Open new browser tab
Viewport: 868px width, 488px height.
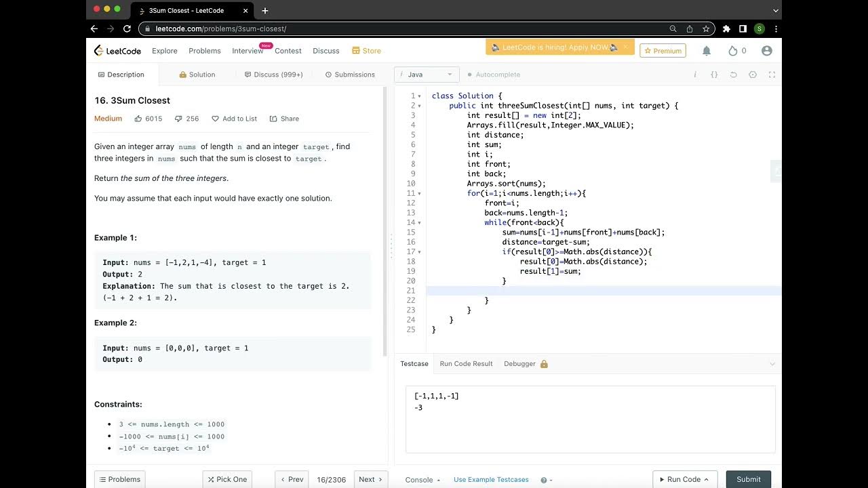[x=265, y=10]
